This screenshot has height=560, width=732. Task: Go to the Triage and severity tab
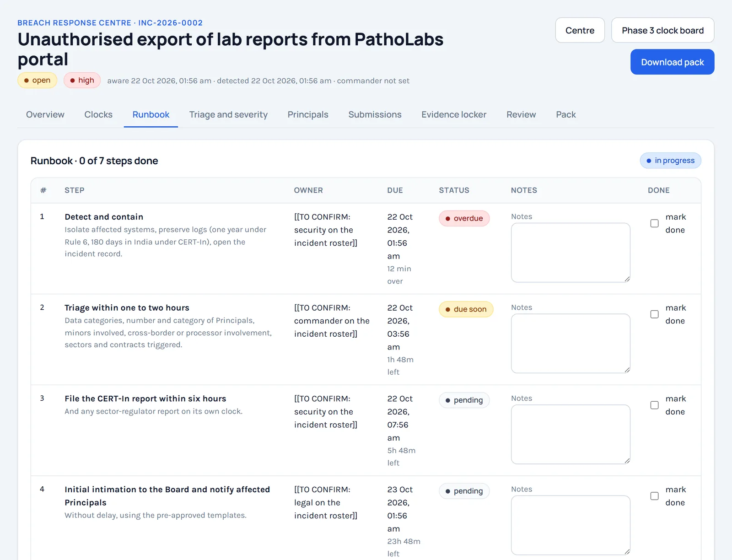tap(228, 114)
